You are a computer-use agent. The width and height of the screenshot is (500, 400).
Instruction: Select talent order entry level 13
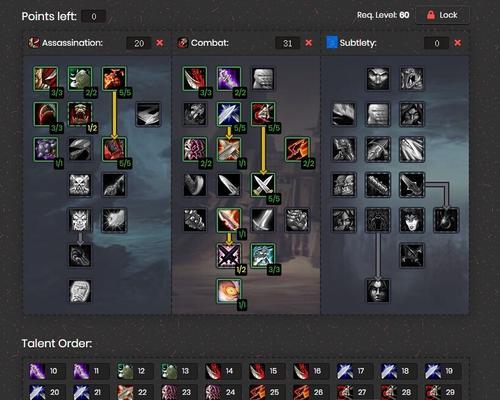tap(179, 371)
